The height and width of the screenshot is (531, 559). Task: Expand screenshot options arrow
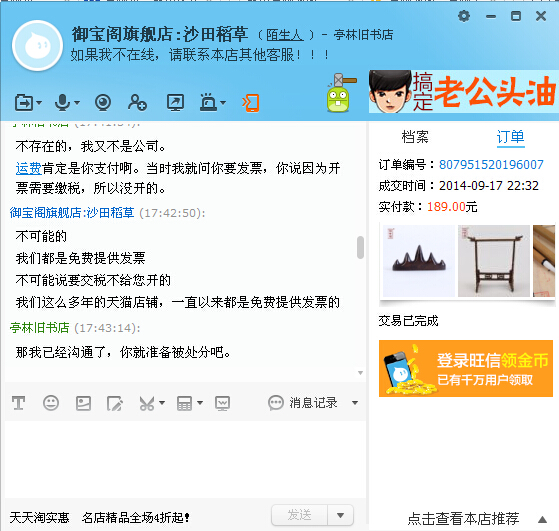pyautogui.click(x=162, y=403)
